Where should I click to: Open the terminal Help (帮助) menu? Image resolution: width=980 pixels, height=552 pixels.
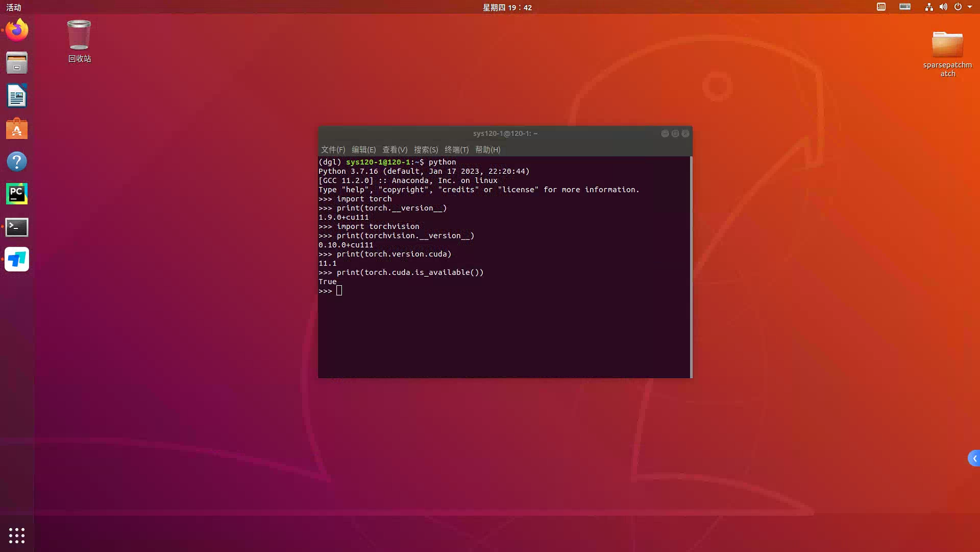(x=487, y=149)
